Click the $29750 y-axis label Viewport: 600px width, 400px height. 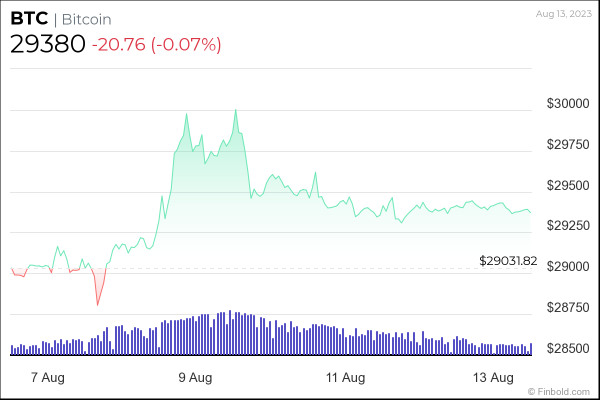coord(565,145)
